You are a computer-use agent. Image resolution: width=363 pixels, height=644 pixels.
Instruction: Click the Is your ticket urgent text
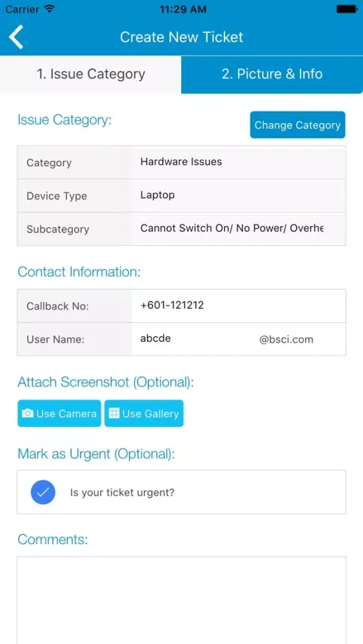click(122, 493)
